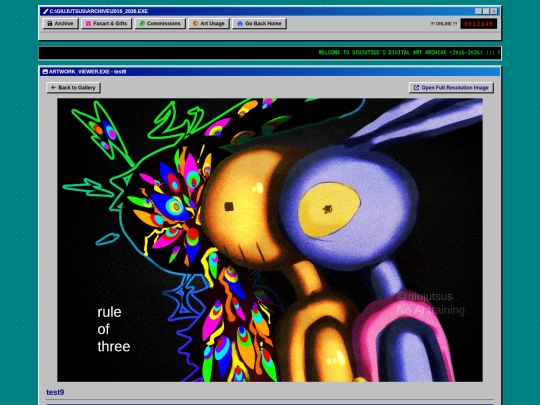540x405 pixels.
Task: Click the blue home icon
Action: click(x=240, y=23)
